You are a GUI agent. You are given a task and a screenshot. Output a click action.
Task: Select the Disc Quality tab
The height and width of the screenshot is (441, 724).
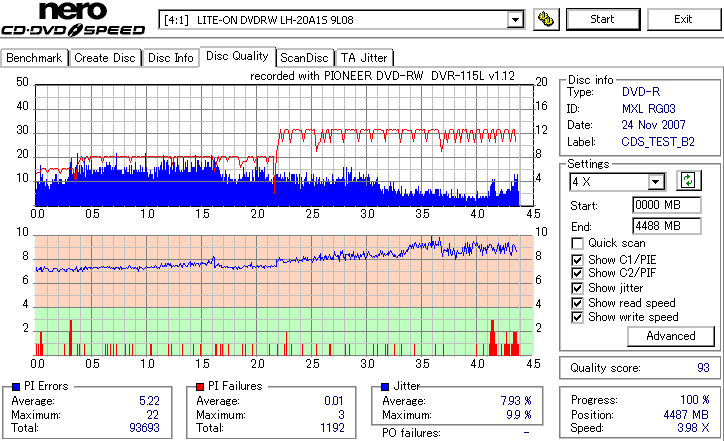(x=237, y=56)
